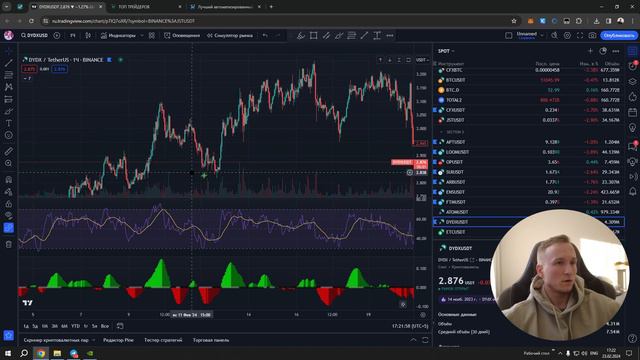Undo the last chart action
This screenshot has width=640, height=360.
[265, 36]
